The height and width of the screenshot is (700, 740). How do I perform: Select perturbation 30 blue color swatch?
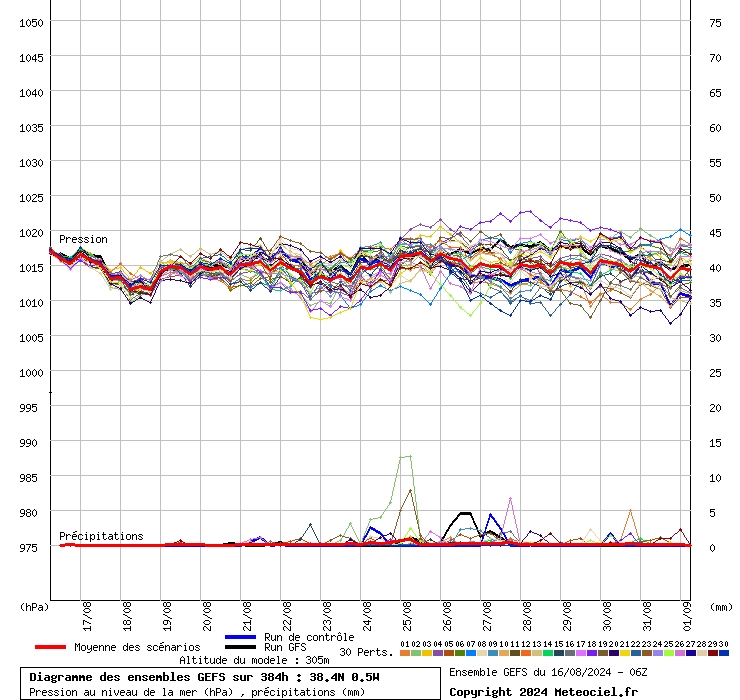(x=724, y=652)
